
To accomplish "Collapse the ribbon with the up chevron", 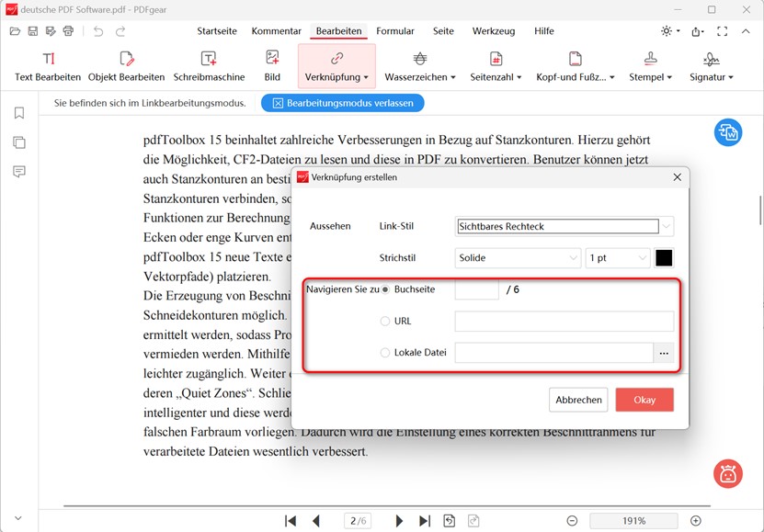I will click(x=746, y=31).
